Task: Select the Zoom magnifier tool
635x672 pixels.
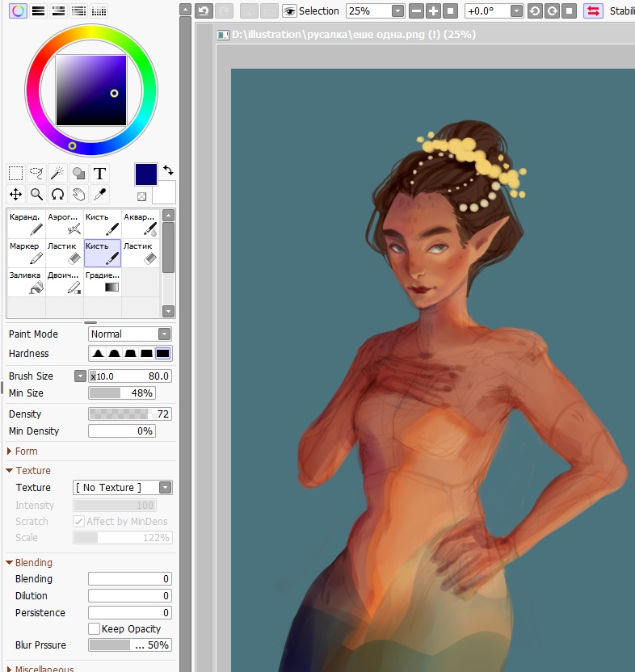Action: point(36,195)
